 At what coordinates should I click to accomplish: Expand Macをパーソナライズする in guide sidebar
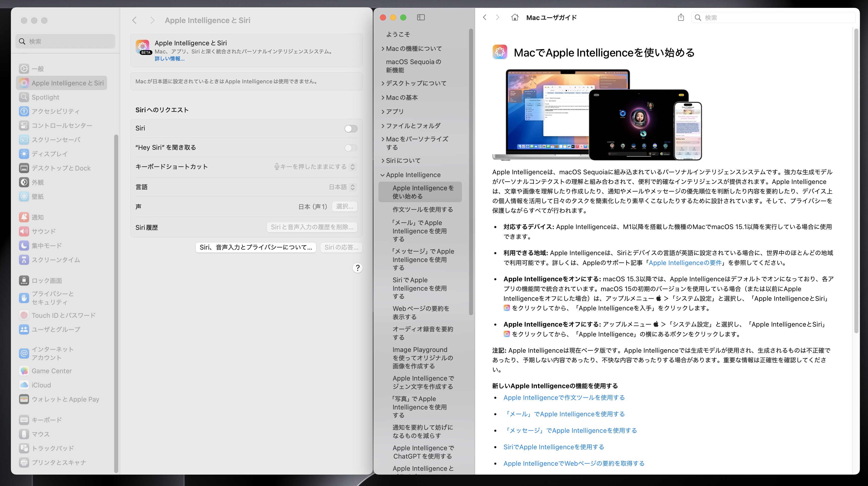pos(383,139)
